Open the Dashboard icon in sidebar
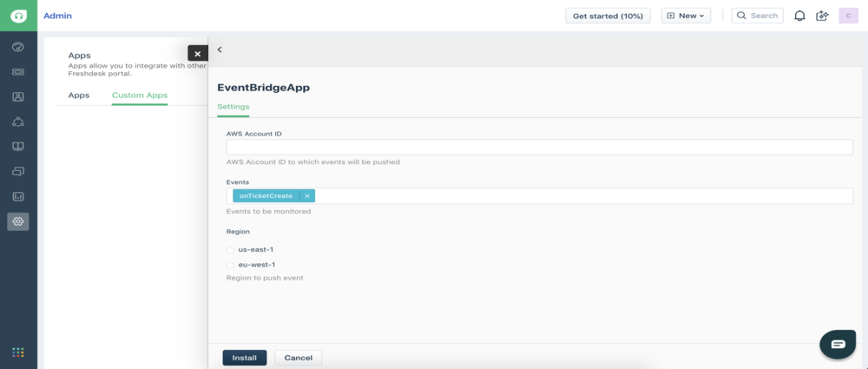Image resolution: width=868 pixels, height=369 pixels. coord(18,46)
